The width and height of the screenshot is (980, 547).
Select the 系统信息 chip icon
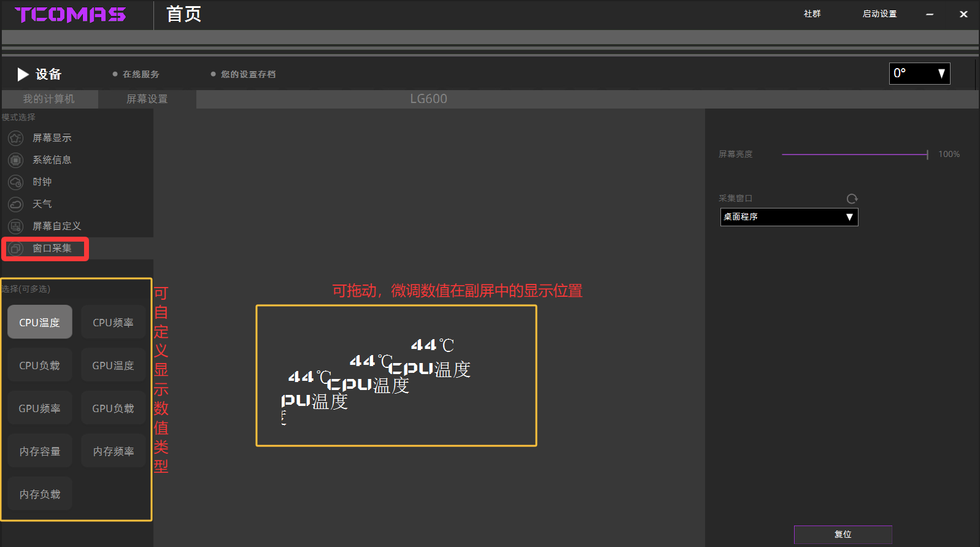pos(15,160)
